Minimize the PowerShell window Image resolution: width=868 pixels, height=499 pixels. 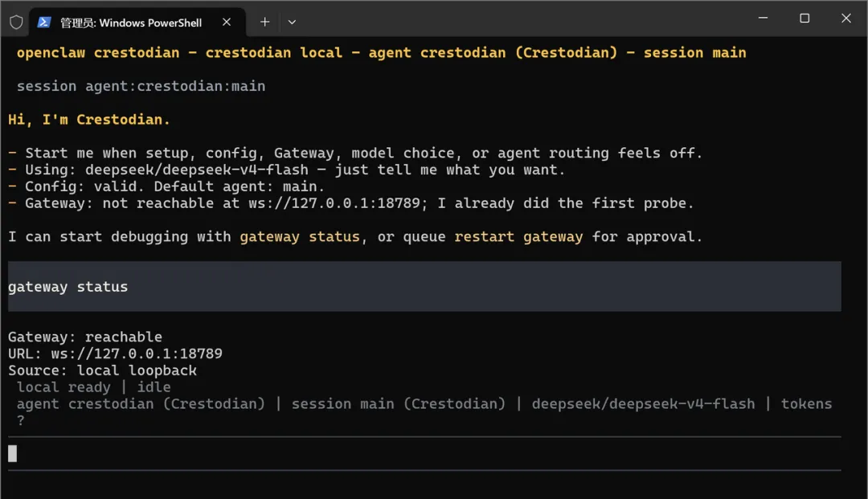(x=763, y=18)
